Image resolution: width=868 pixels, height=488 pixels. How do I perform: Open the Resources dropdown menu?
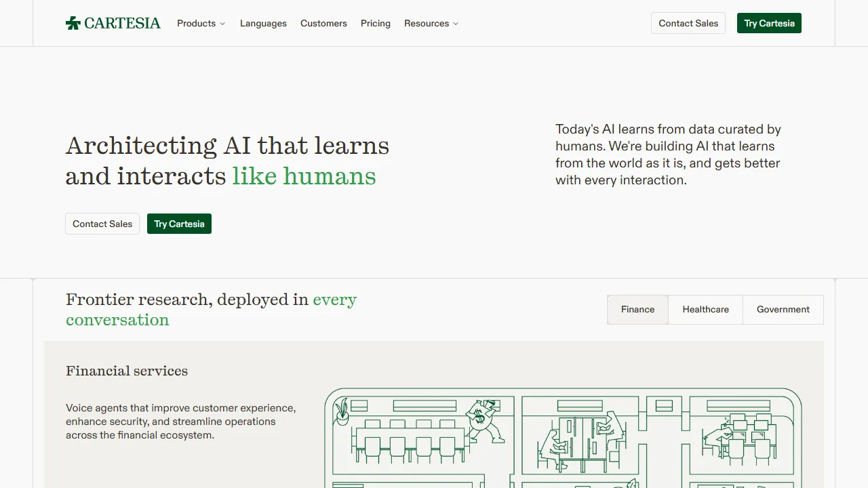(431, 23)
